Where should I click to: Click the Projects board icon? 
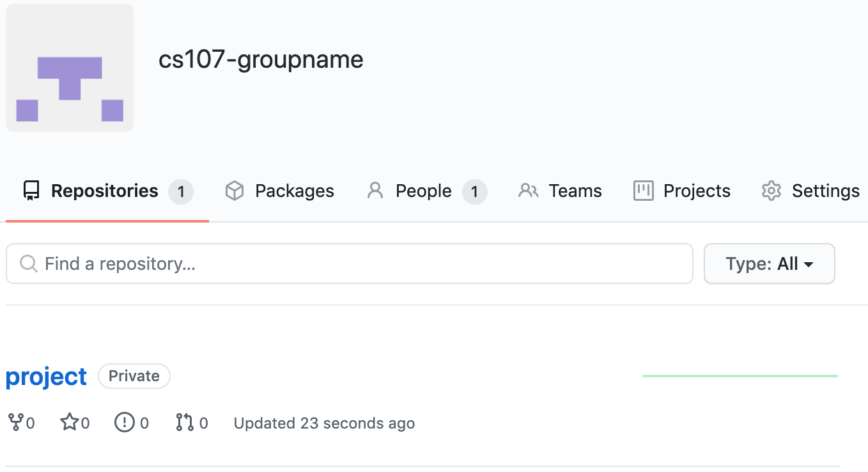(643, 191)
